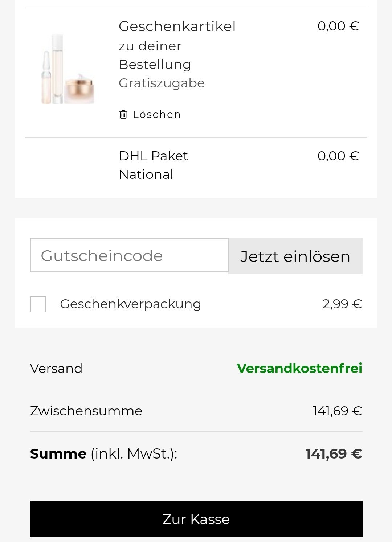Click the 2,99 € gift wrap price

(x=342, y=304)
